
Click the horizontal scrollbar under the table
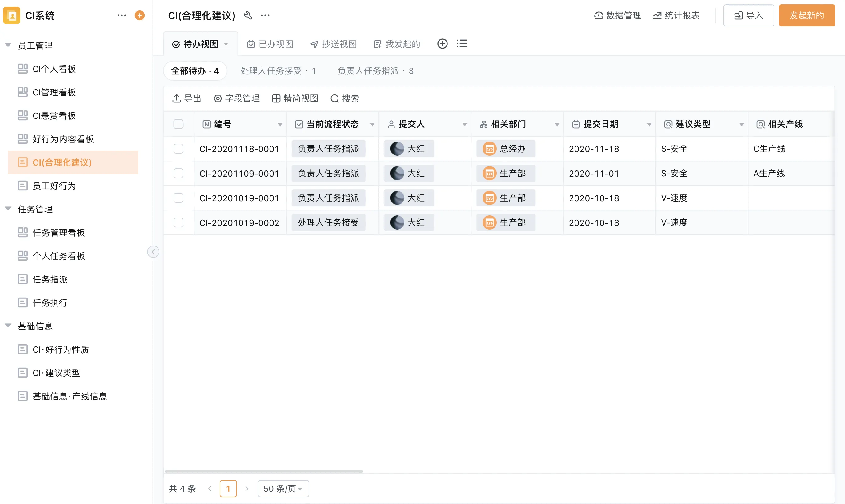[x=264, y=471]
